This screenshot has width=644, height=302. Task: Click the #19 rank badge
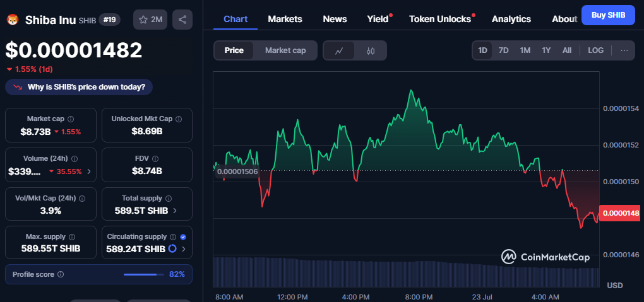109,20
